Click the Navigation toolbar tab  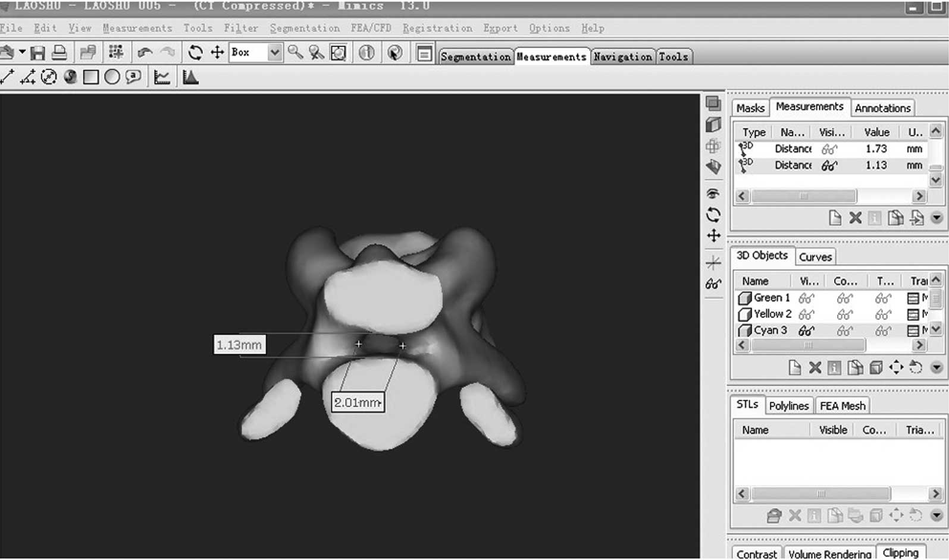click(622, 56)
